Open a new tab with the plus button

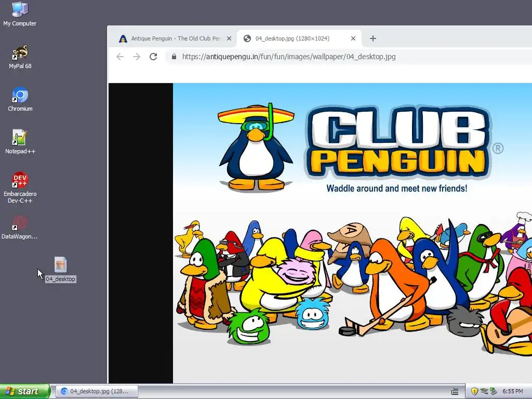pos(373,38)
